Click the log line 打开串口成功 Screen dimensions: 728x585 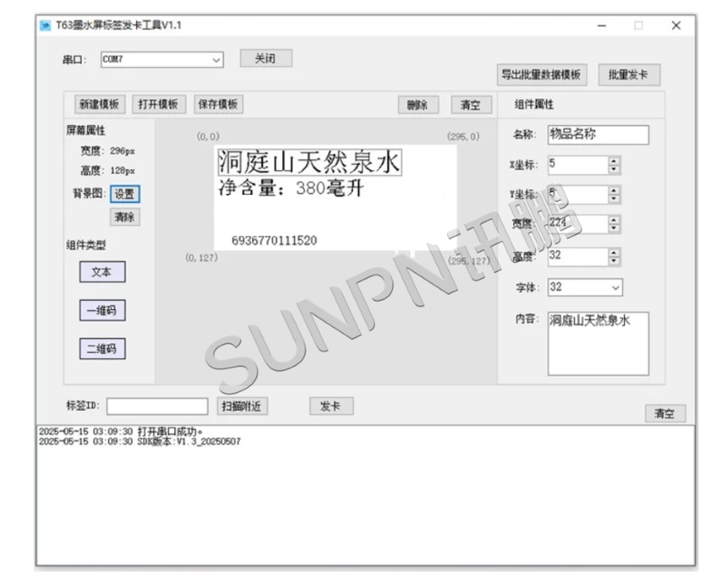point(121,431)
